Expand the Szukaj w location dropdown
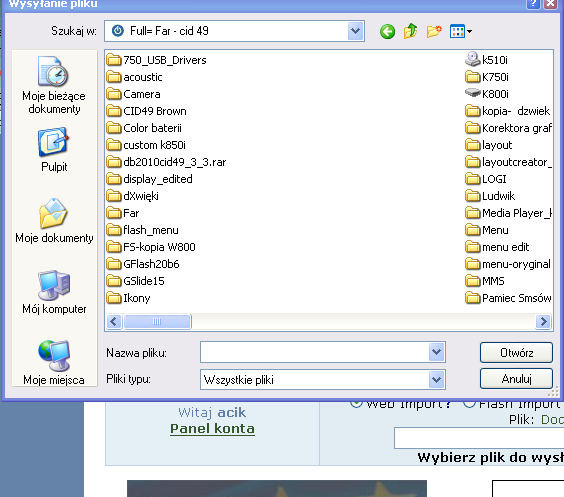The width and height of the screenshot is (564, 497). pos(356,31)
